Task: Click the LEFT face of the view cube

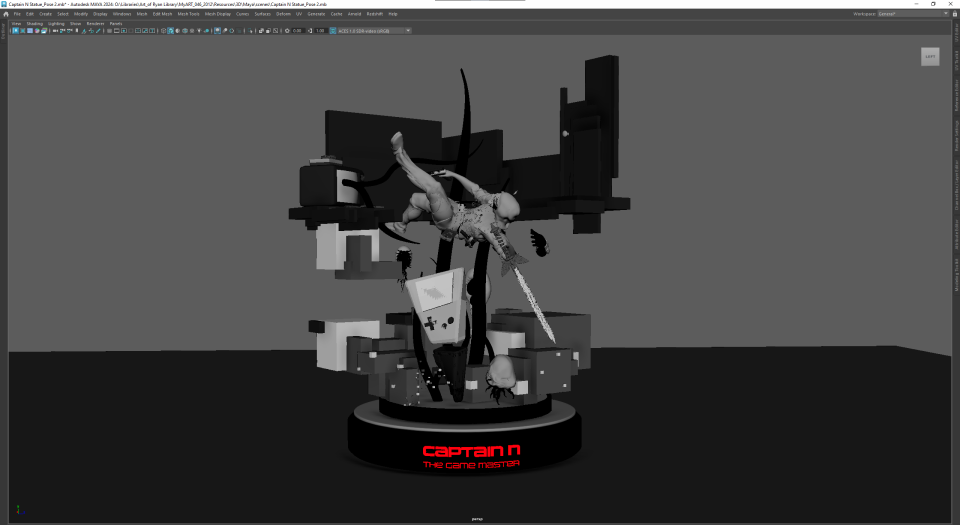Action: [x=930, y=56]
